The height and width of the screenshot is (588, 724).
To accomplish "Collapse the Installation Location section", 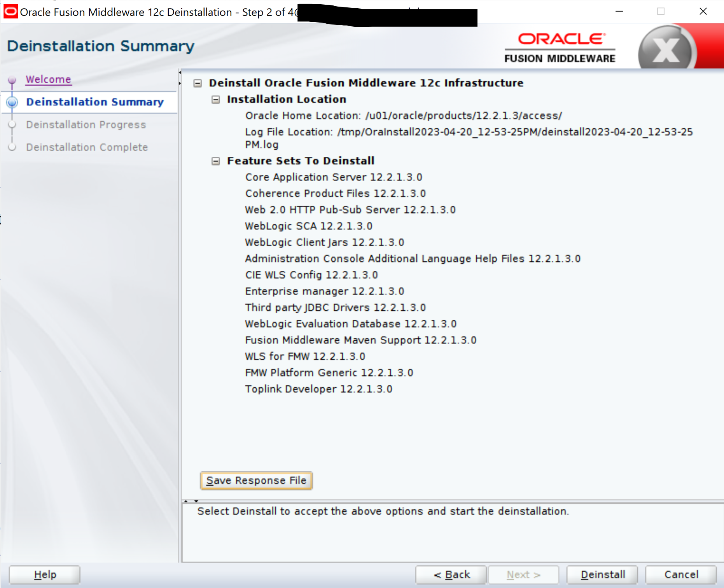I will 216,100.
